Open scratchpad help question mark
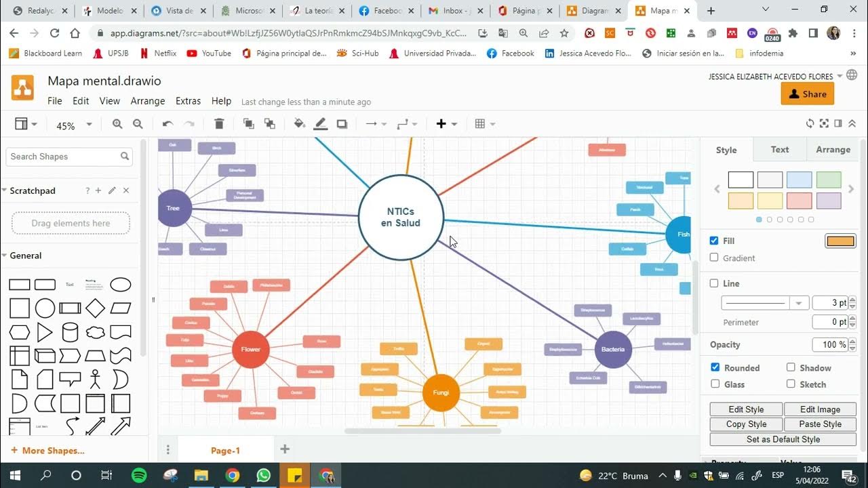 click(x=87, y=191)
